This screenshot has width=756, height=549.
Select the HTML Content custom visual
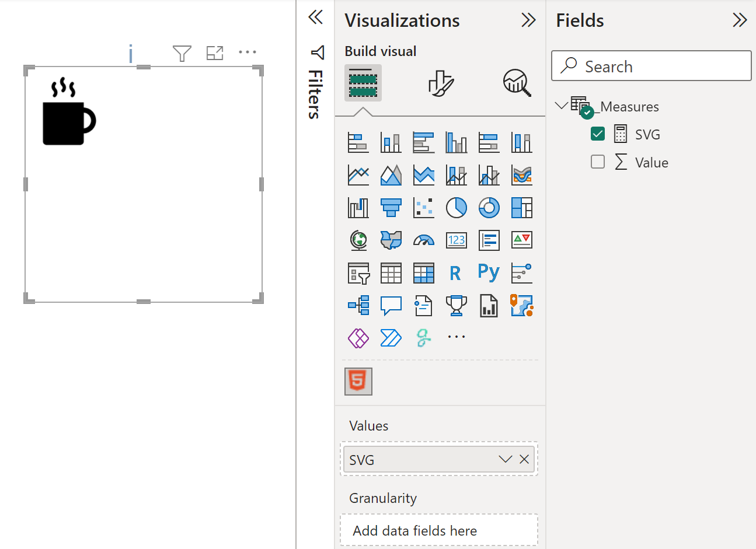tap(358, 381)
